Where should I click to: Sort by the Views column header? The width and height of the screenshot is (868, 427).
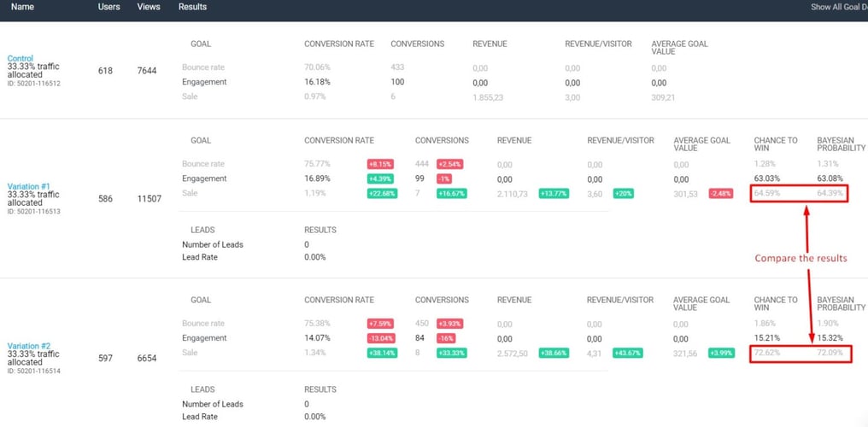point(150,7)
